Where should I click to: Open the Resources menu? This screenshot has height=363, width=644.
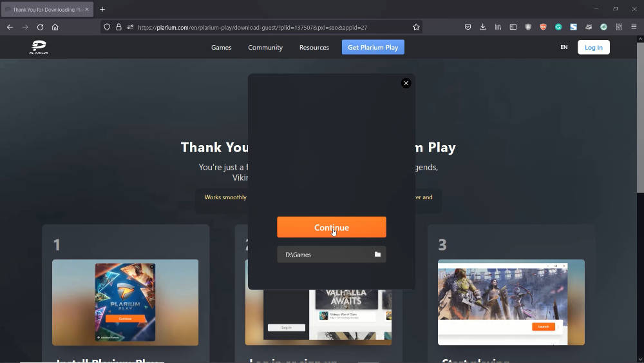point(314,47)
